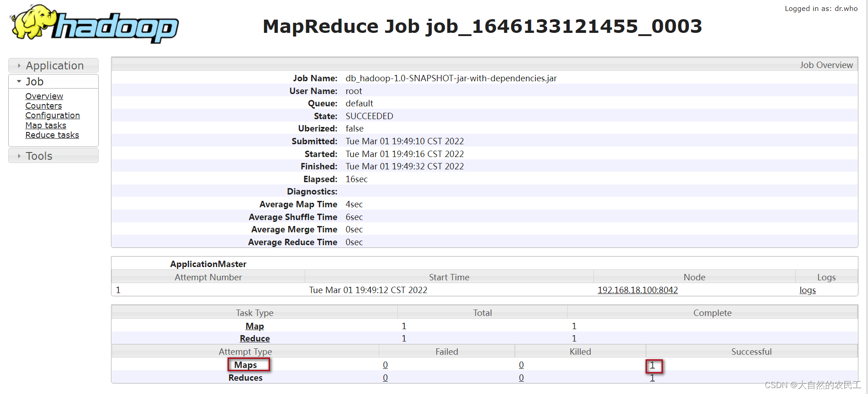Viewport: 868px width, 394px height.
Task: Open failed Maps attempts count
Action: click(x=386, y=365)
